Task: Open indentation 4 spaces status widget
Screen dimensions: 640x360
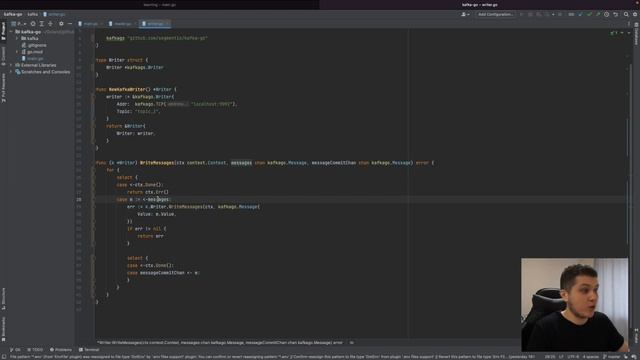Action: tap(591, 357)
